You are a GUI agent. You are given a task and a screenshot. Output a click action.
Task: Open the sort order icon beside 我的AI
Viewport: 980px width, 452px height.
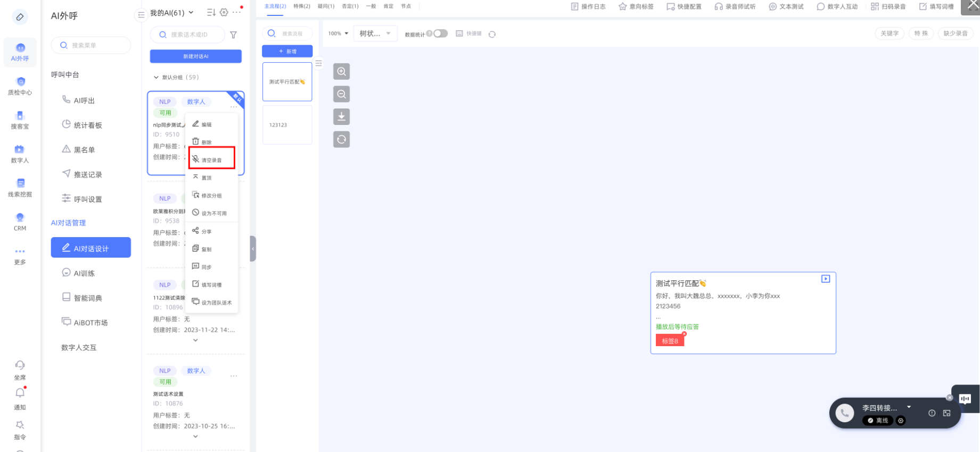[211, 12]
